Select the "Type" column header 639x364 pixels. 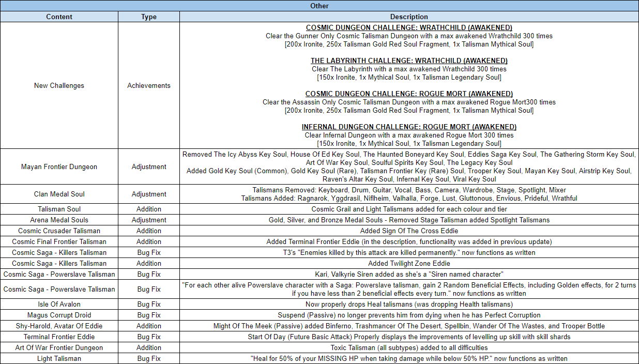pos(149,17)
